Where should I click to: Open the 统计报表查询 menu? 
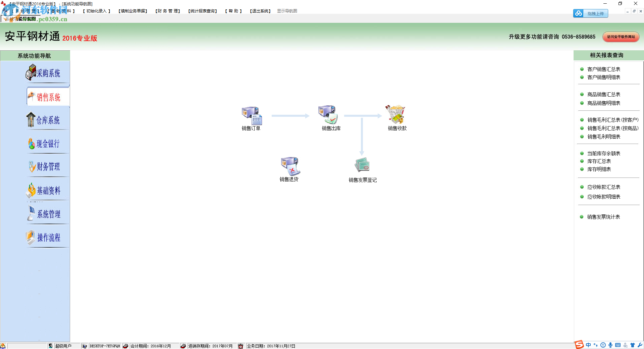(x=203, y=11)
